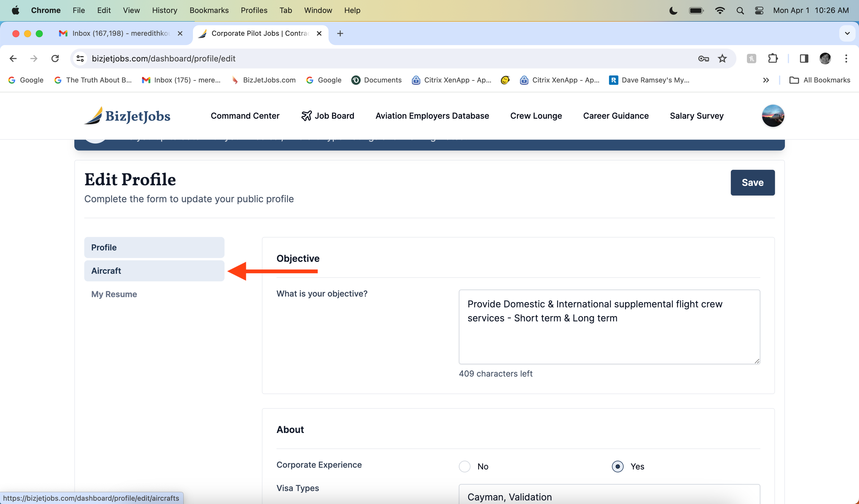The width and height of the screenshot is (859, 504).
Task: Click the user avatar in site header
Action: point(773,116)
